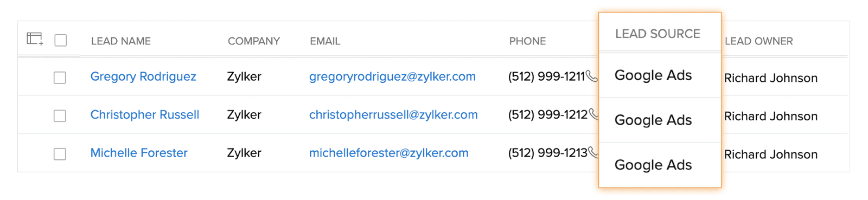This screenshot has width=868, height=200.
Task: Open Christopher Russell lead record
Action: (145, 114)
